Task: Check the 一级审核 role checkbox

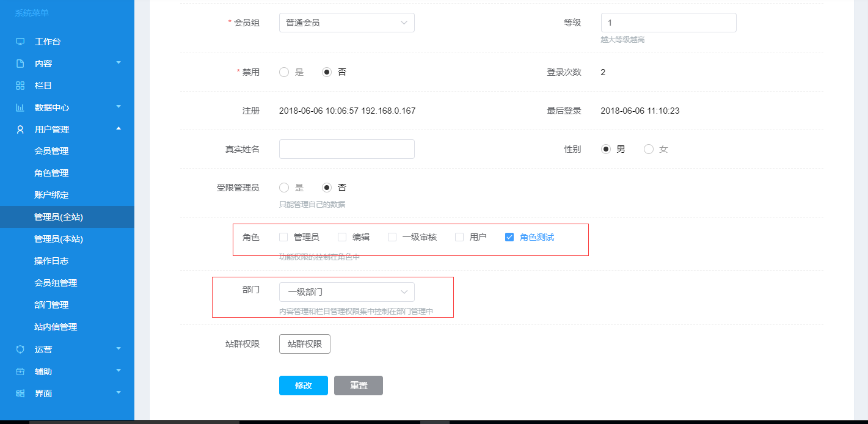Action: click(x=392, y=237)
